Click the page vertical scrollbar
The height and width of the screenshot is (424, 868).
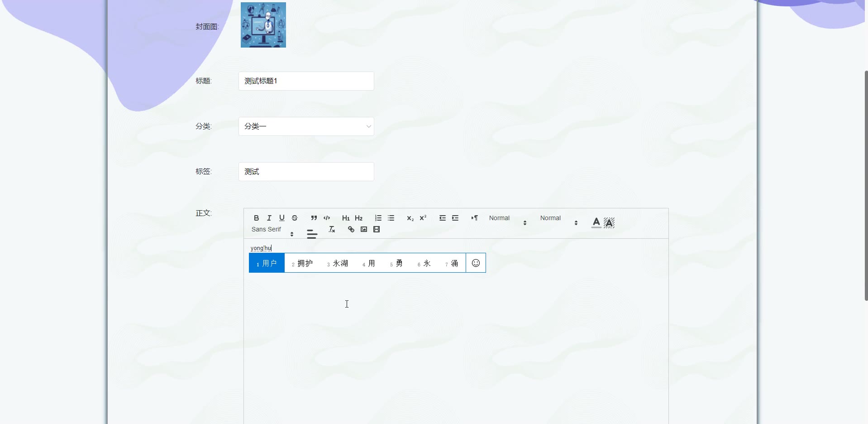pos(866,185)
